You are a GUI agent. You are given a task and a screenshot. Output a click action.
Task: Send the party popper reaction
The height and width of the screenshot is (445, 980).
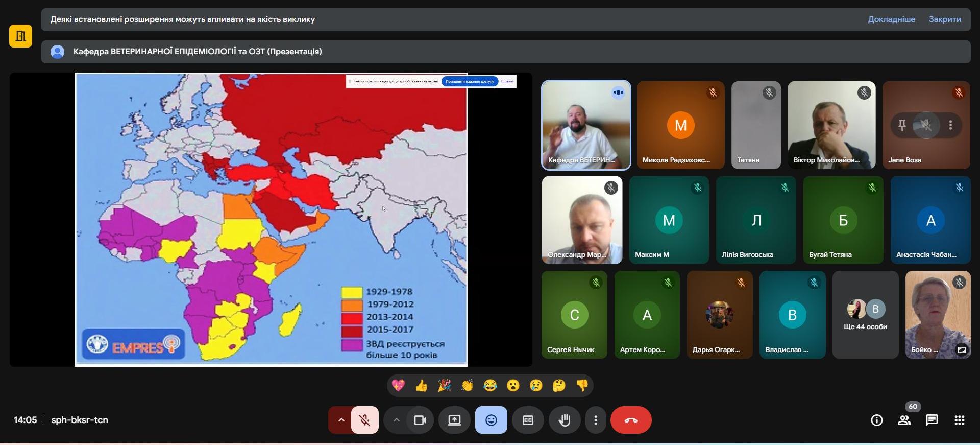pos(444,385)
